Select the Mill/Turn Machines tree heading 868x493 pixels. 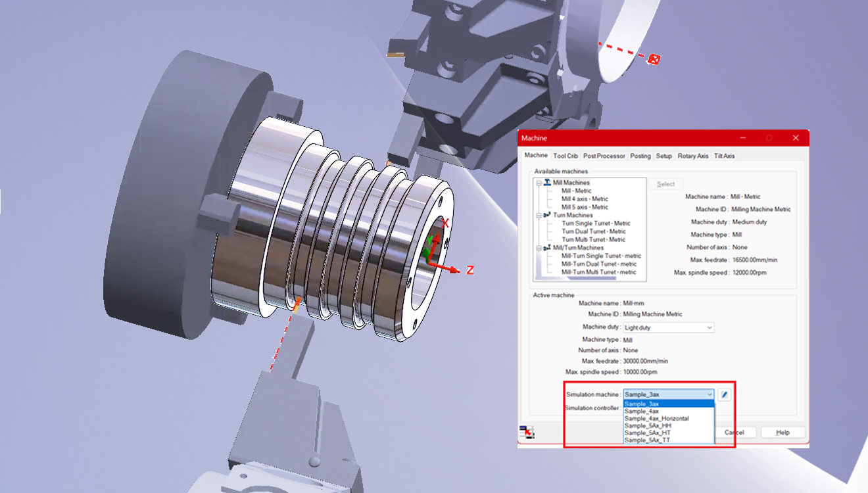click(578, 248)
